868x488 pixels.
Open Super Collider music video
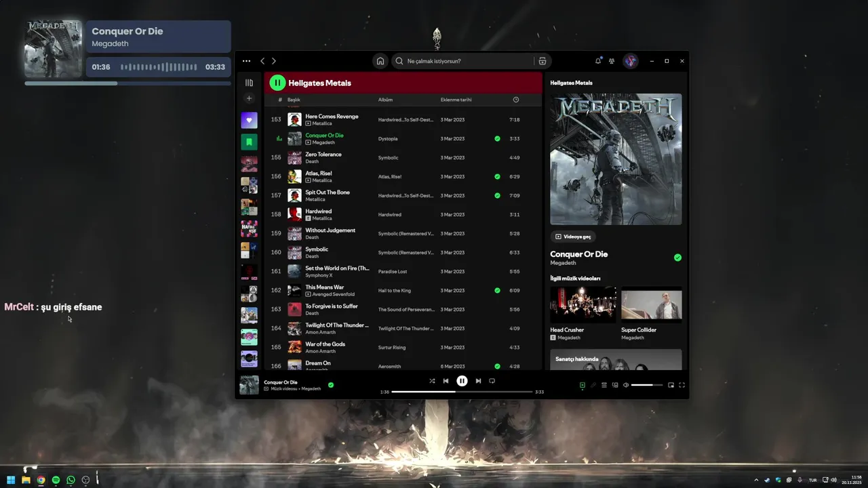point(652,313)
